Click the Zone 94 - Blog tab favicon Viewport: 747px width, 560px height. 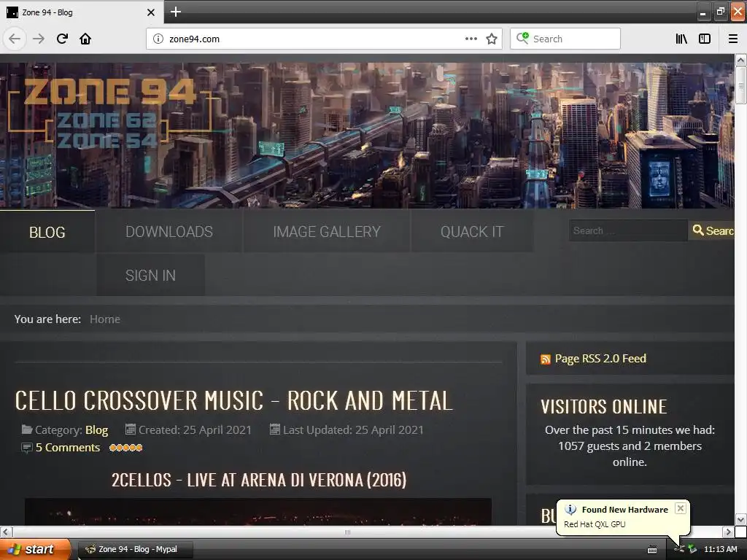tap(12, 12)
